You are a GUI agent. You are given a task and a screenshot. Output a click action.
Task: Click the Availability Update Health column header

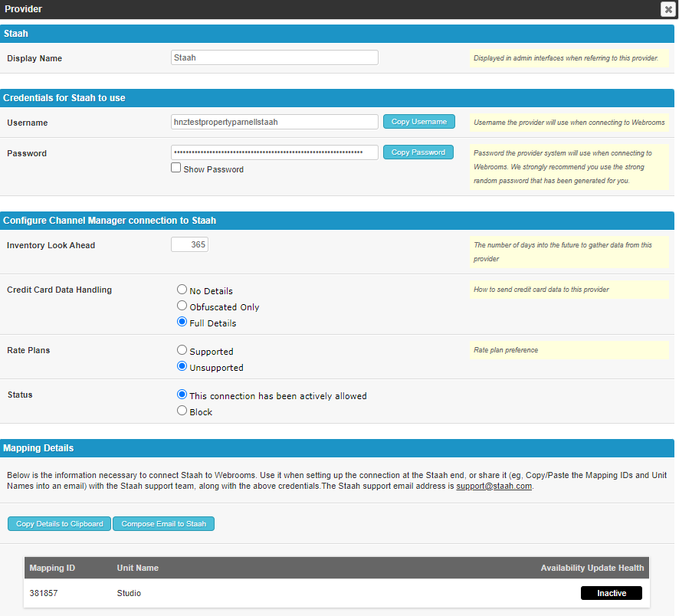pyautogui.click(x=592, y=568)
